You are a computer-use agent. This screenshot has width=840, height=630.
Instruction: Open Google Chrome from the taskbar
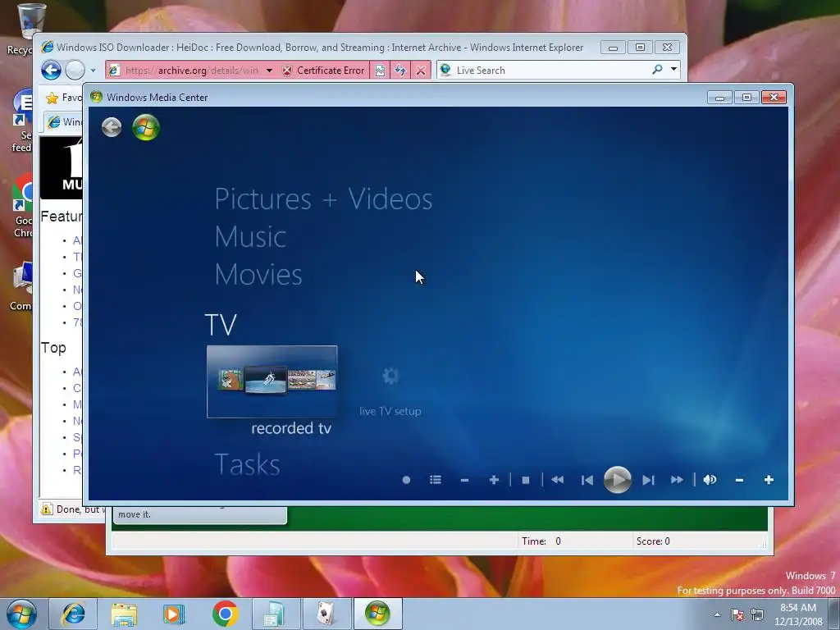[225, 614]
